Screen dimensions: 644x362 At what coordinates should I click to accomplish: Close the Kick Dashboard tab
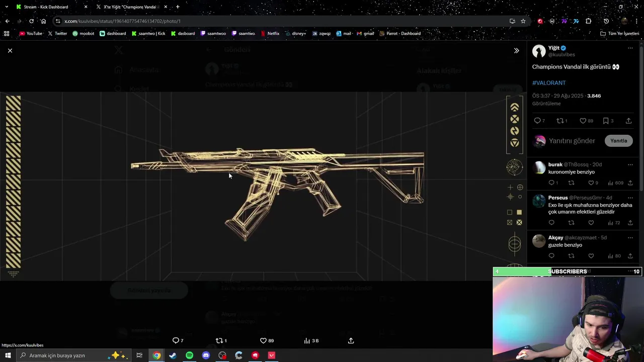86,7
